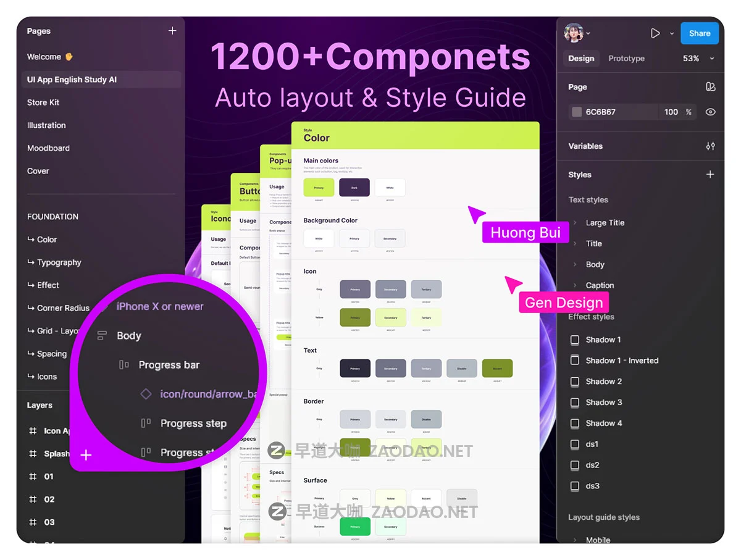This screenshot has height=560, width=741.
Task: Select frame icon of layer 01
Action: (x=33, y=477)
